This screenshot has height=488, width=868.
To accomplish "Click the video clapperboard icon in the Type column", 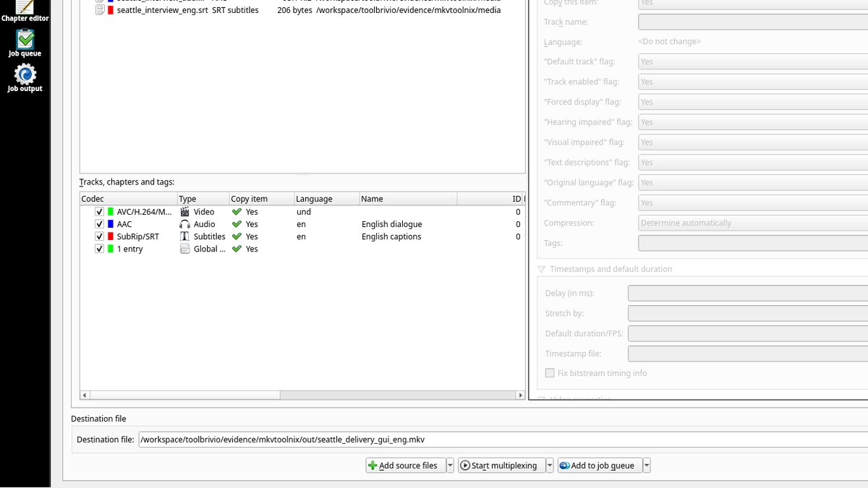I will tap(185, 212).
